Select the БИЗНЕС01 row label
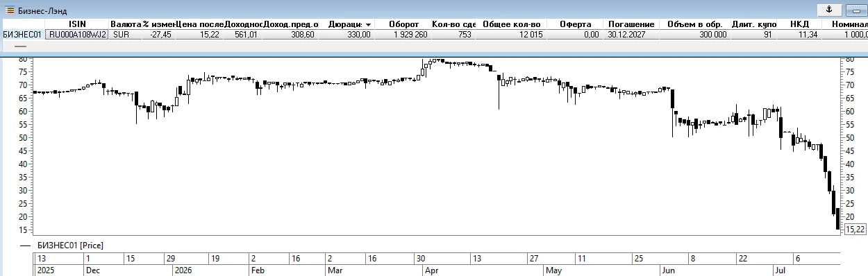 click(22, 34)
